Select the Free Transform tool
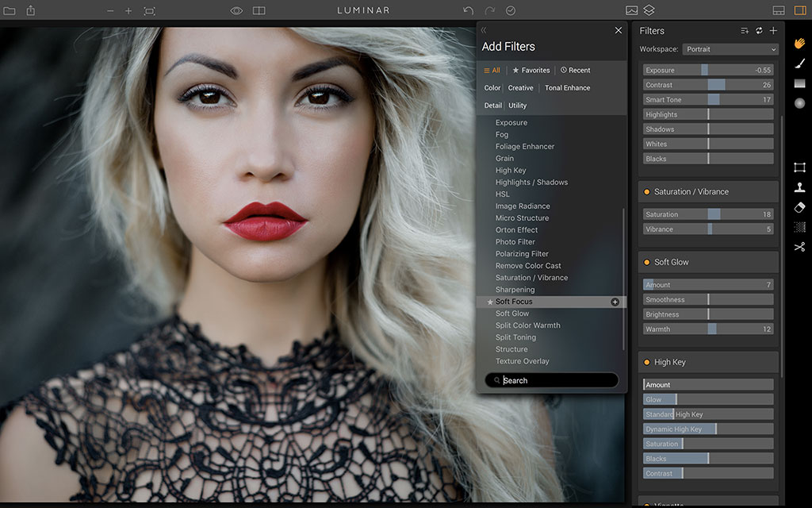The height and width of the screenshot is (508, 812). 799,167
